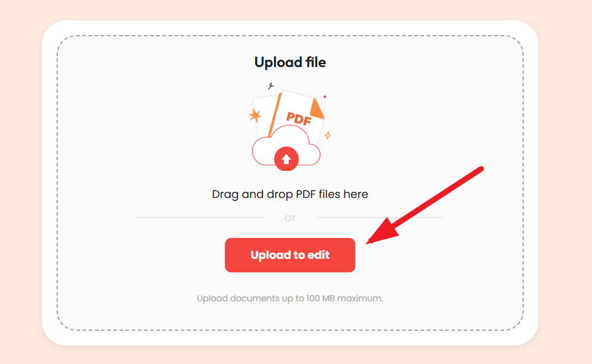Click the word PDF on the document graphic
The height and width of the screenshot is (364, 592).
[x=299, y=119]
